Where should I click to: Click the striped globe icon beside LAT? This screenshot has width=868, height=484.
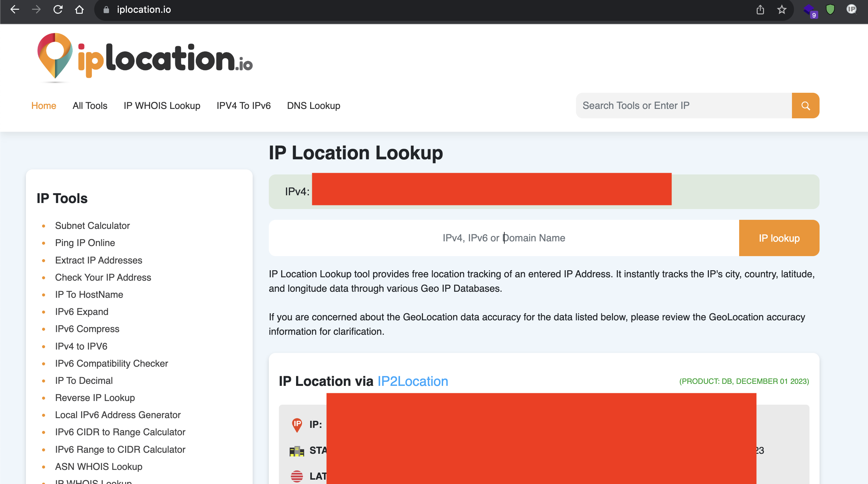pyautogui.click(x=297, y=476)
